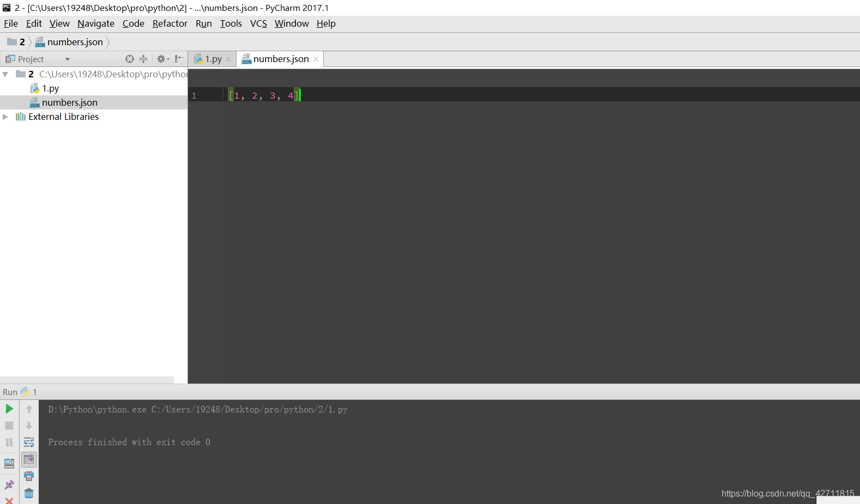Open the Code menu
Screen dimensions: 860x504
[x=134, y=23]
